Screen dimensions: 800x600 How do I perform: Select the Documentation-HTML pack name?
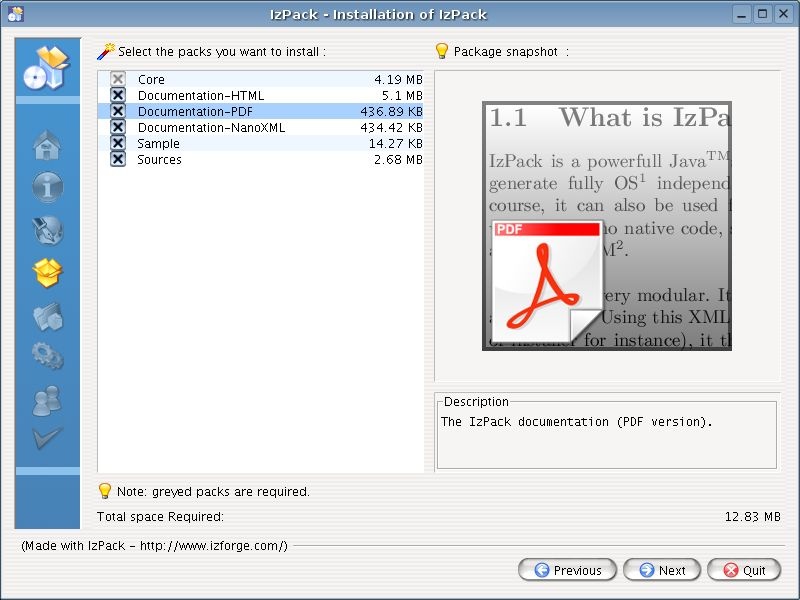pyautogui.click(x=201, y=95)
